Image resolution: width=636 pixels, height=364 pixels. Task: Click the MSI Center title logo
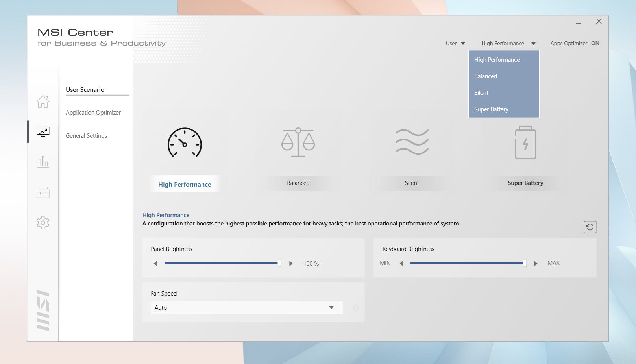click(x=102, y=37)
